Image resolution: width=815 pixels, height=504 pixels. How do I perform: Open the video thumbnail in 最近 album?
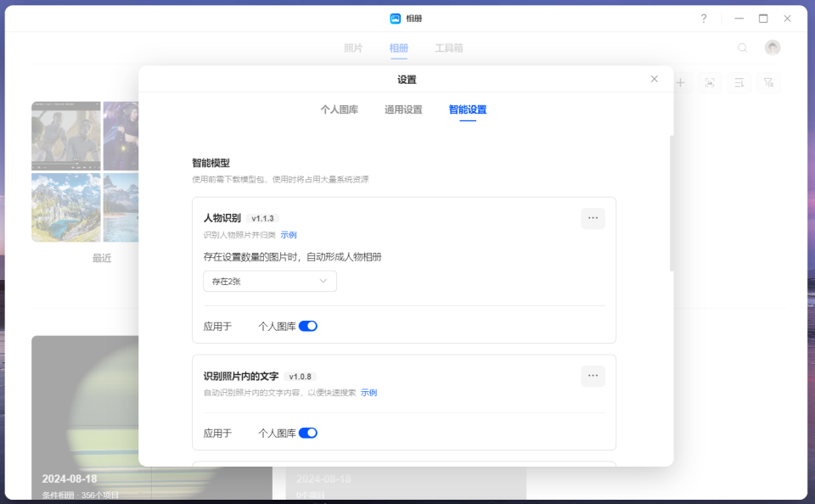pos(66,136)
